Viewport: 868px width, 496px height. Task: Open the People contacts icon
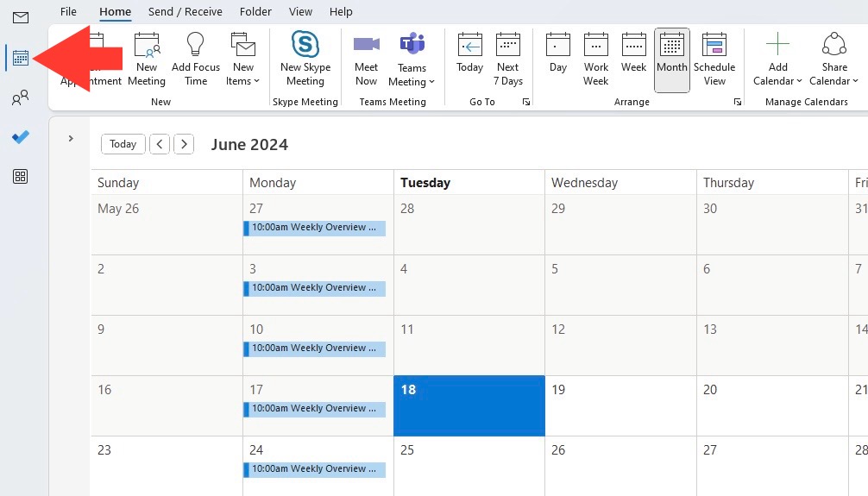pyautogui.click(x=21, y=98)
